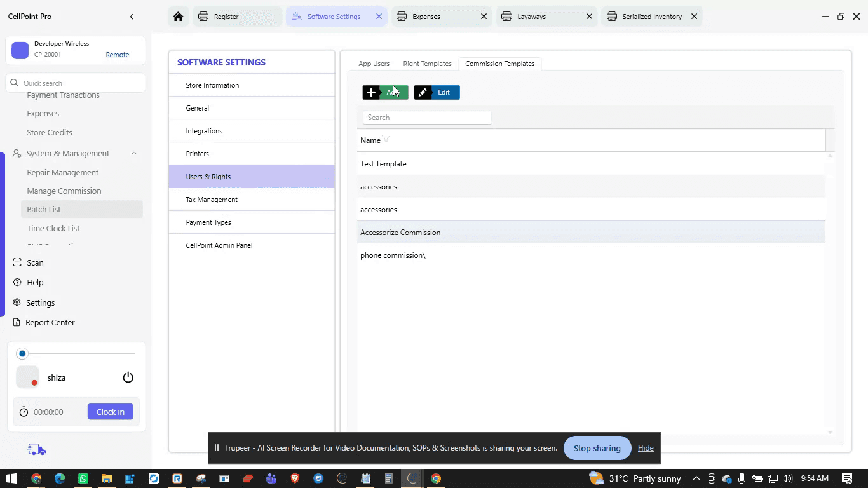Collapse the CellPoint Pro sidebar arrow

[132, 17]
